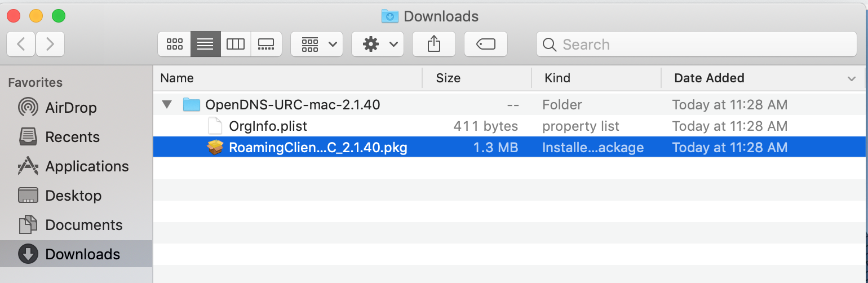This screenshot has height=283, width=868.
Task: Switch to list view
Action: [205, 44]
